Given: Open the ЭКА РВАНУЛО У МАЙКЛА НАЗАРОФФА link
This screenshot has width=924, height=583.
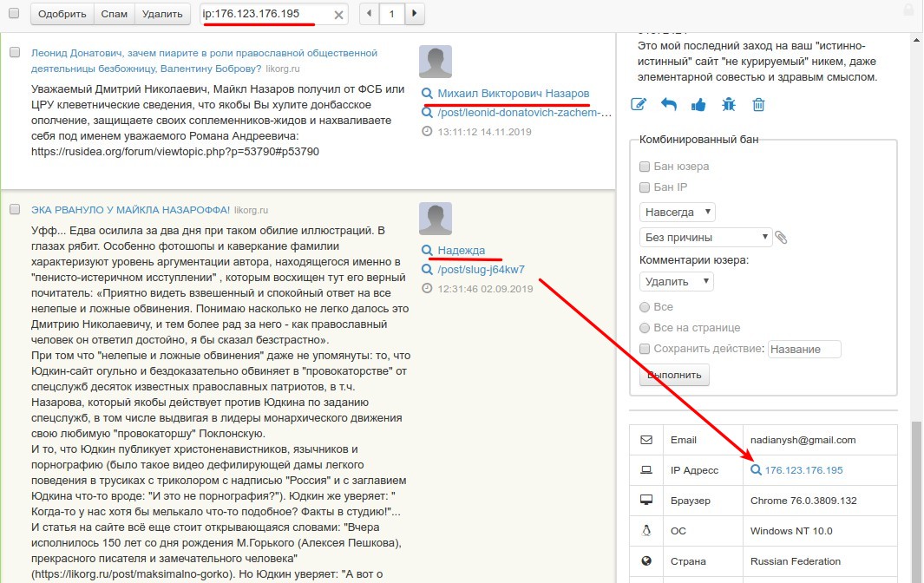Looking at the screenshot, I should [x=130, y=210].
